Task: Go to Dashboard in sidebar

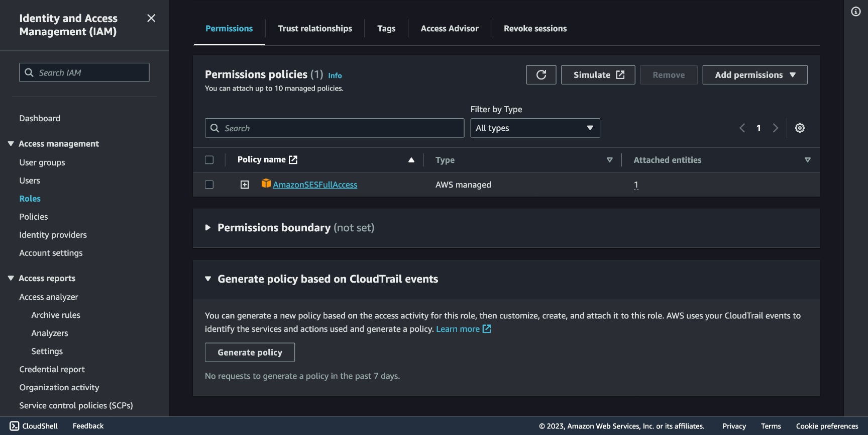Action: (40, 118)
